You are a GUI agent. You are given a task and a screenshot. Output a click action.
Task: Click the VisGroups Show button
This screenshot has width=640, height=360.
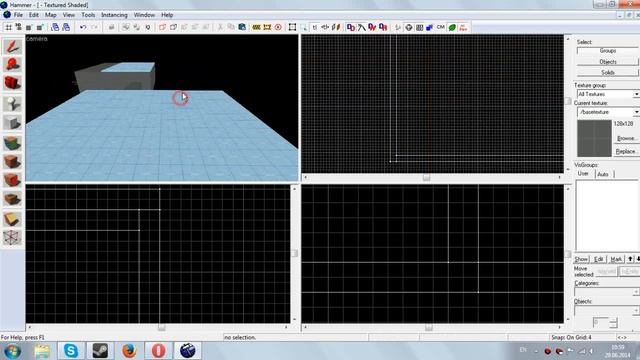click(x=581, y=259)
